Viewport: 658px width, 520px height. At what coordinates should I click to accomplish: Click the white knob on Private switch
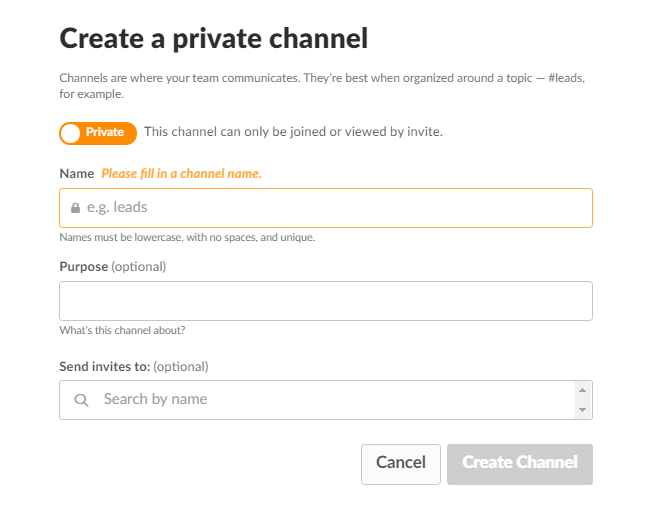coord(71,133)
